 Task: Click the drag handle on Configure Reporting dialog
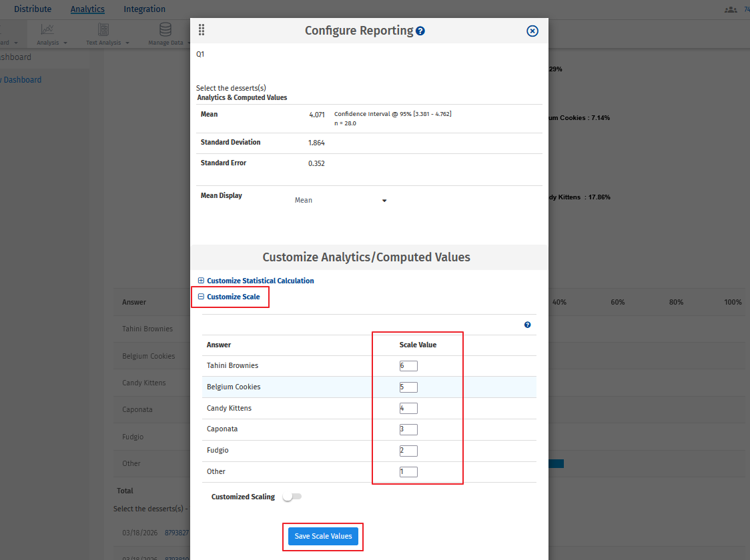point(202,30)
